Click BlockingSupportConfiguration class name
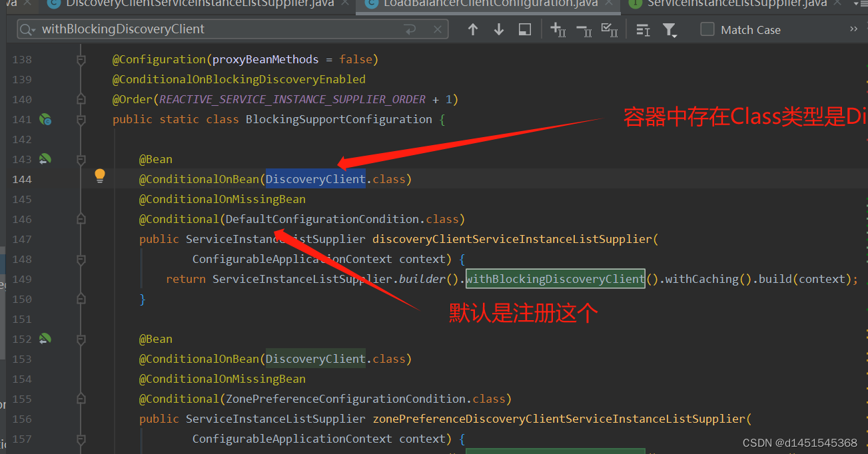 tap(339, 119)
